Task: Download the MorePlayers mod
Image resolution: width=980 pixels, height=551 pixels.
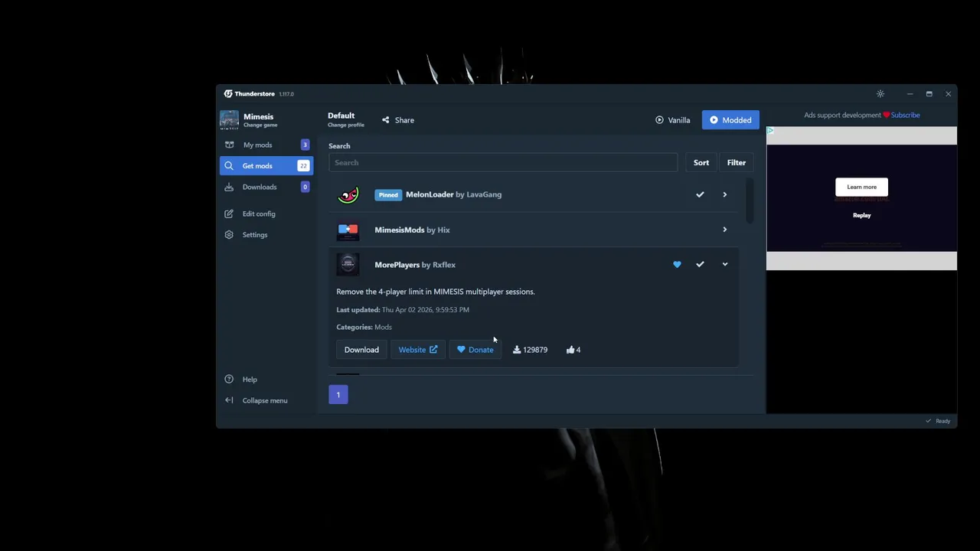Action: click(x=361, y=350)
